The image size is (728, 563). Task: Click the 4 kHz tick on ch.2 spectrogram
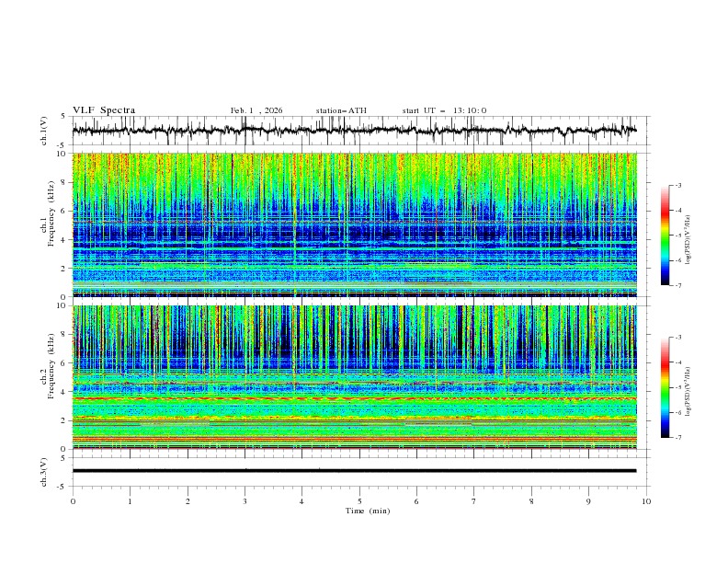(x=62, y=392)
